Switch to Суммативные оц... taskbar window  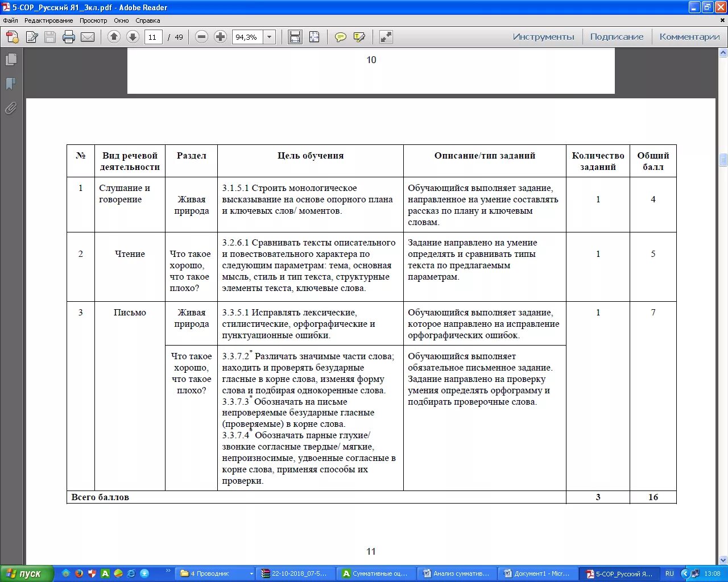point(377,573)
